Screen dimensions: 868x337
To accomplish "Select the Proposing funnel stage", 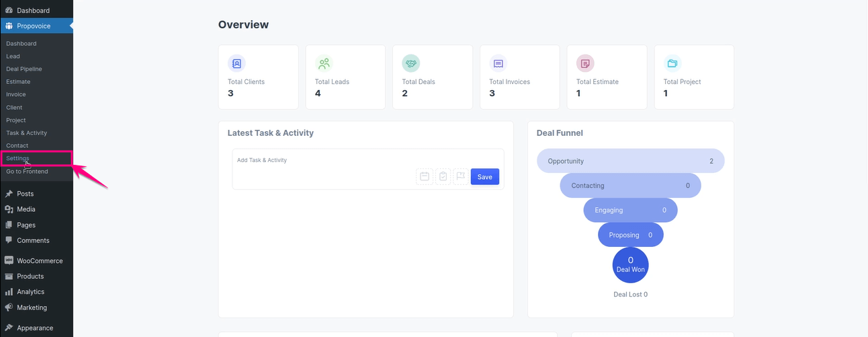I will click(631, 235).
